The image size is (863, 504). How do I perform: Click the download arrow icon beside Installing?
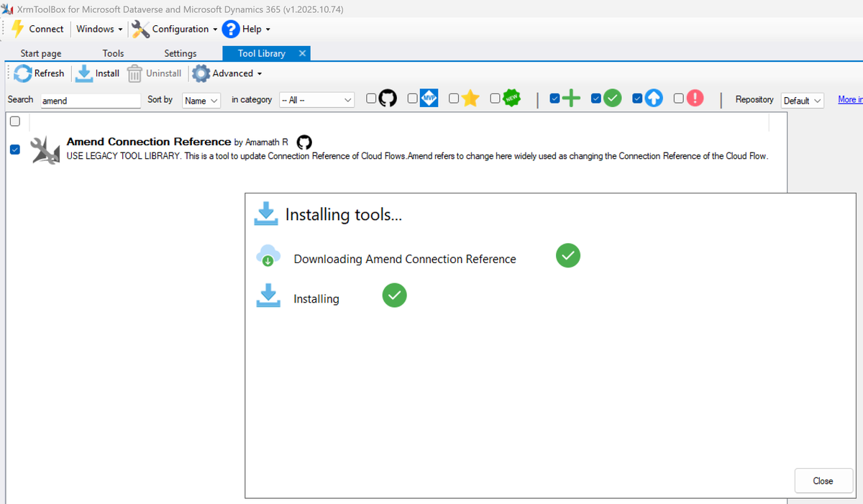pos(268,295)
